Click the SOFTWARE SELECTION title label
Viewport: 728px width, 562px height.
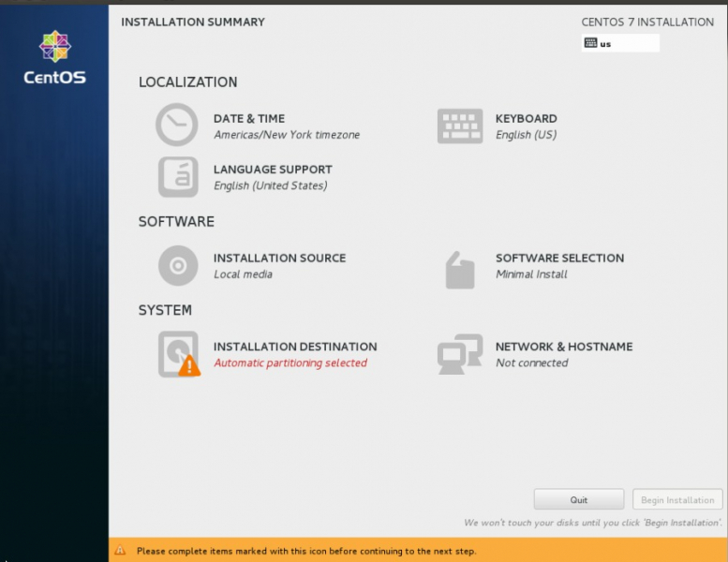pos(559,259)
